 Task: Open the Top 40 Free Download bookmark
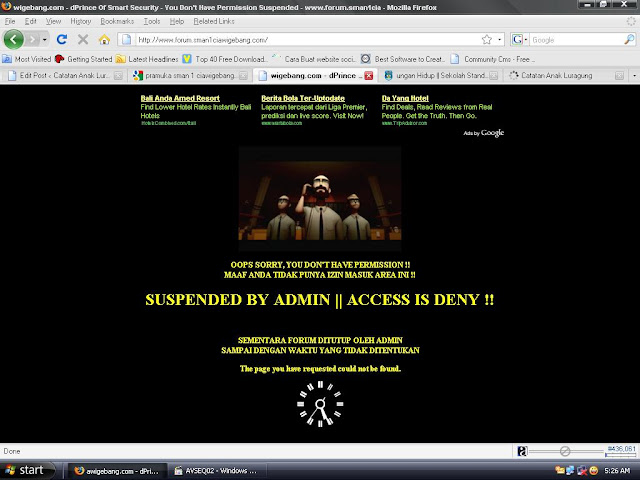click(x=225, y=59)
